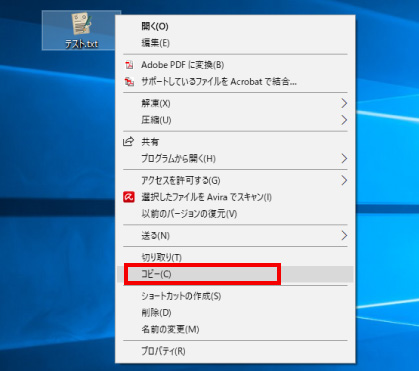Click the red Avira scan icon
This screenshot has height=371, width=419.
129,197
